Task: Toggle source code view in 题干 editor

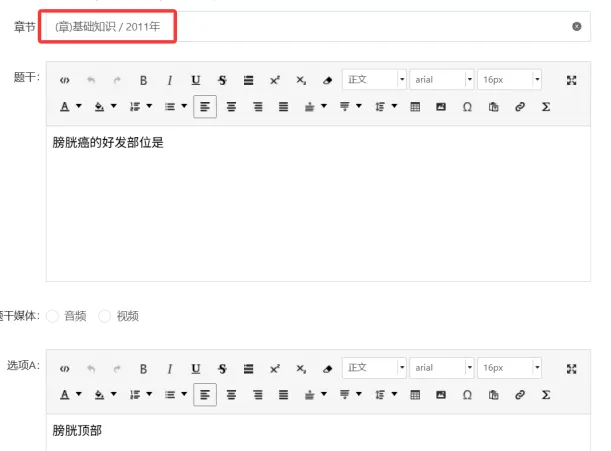Action: coord(65,80)
